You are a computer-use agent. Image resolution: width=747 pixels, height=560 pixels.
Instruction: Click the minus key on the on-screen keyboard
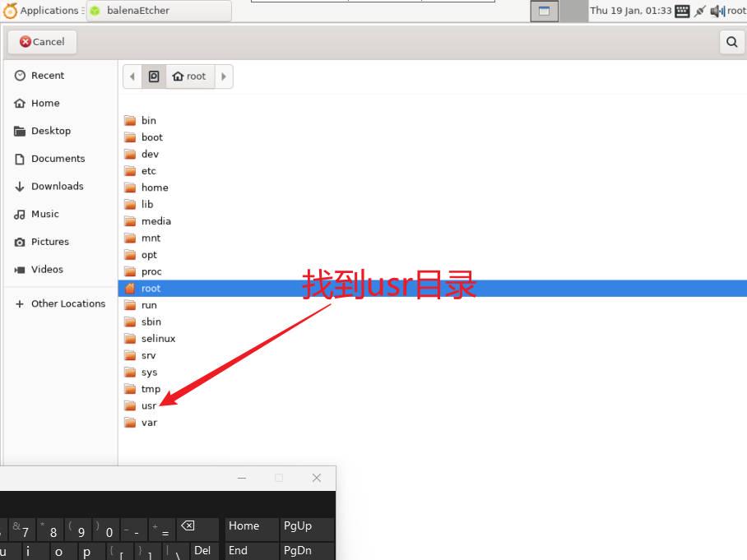(x=133, y=529)
